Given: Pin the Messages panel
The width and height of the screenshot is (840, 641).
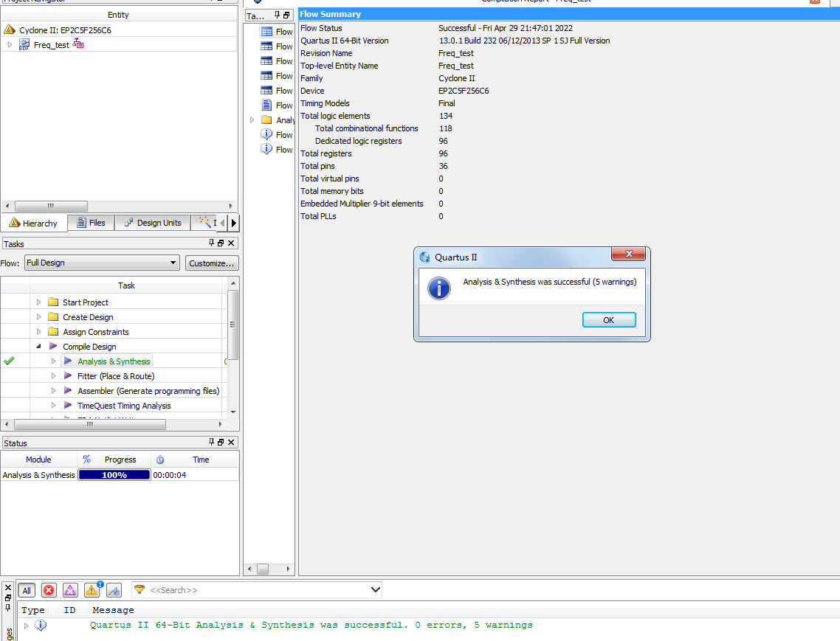Looking at the screenshot, I should tap(7, 607).
